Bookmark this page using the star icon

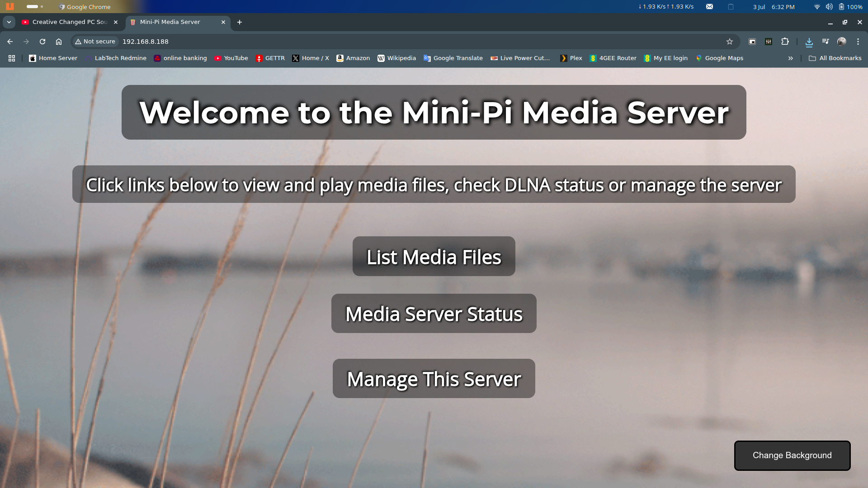[730, 41]
